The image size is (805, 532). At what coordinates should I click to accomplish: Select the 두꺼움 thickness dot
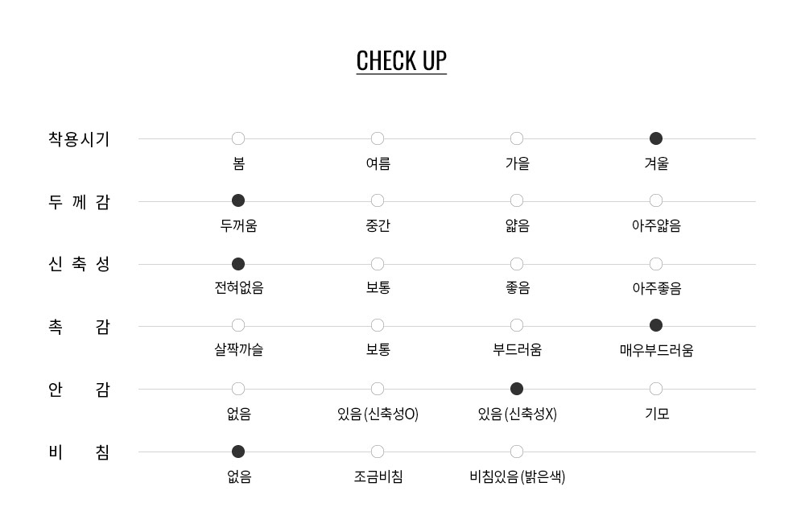point(238,200)
